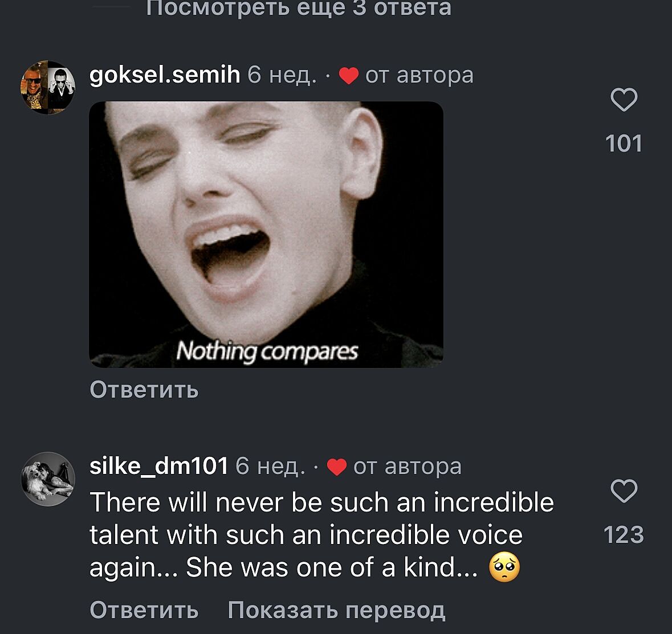This screenshot has height=634, width=672.
Task: Tap "от автора" label on goksel.semih's comment
Action: coord(419,75)
